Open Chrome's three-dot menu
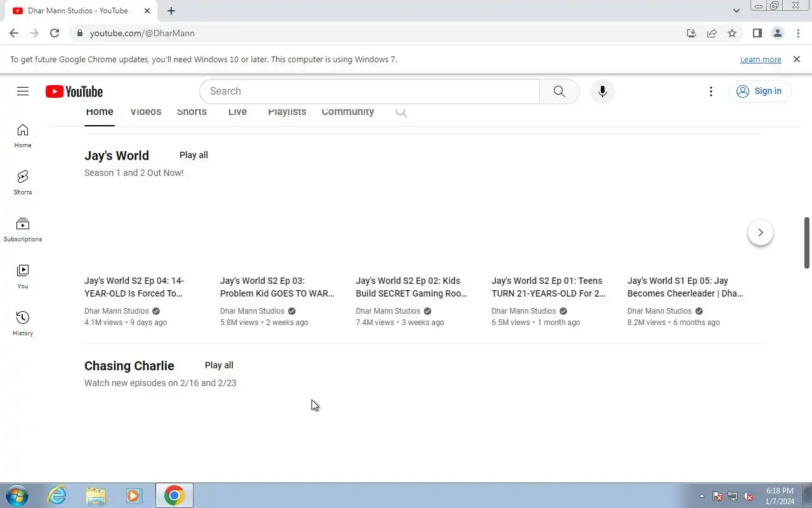This screenshot has width=812, height=508. [x=798, y=33]
